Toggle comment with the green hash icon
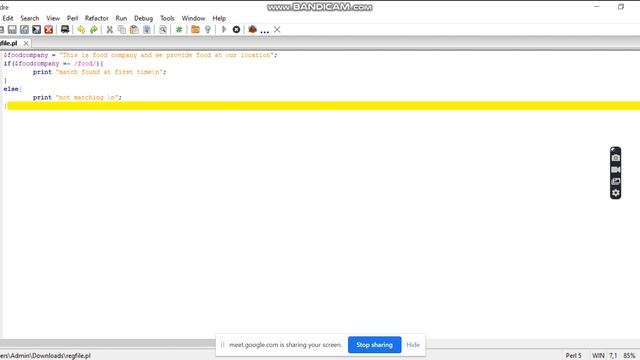Image resolution: width=640 pixels, height=360 pixels. [179, 29]
